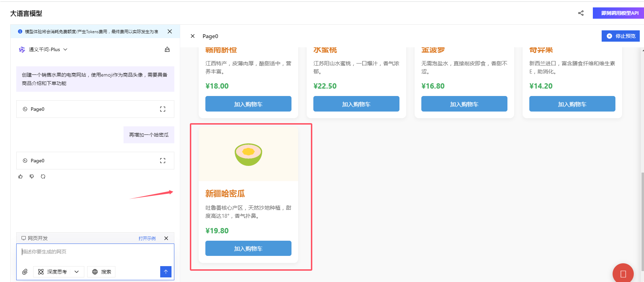Expand the second Page0 result card

click(x=162, y=160)
